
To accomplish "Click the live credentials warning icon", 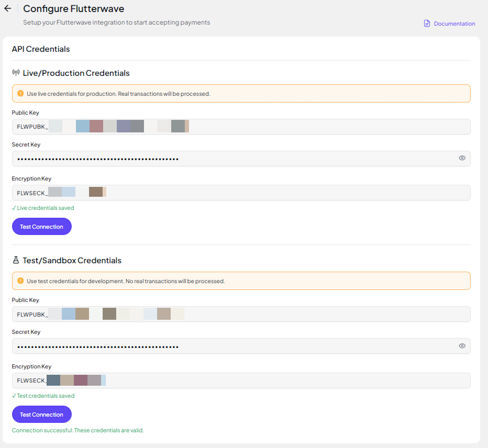I will point(21,94).
